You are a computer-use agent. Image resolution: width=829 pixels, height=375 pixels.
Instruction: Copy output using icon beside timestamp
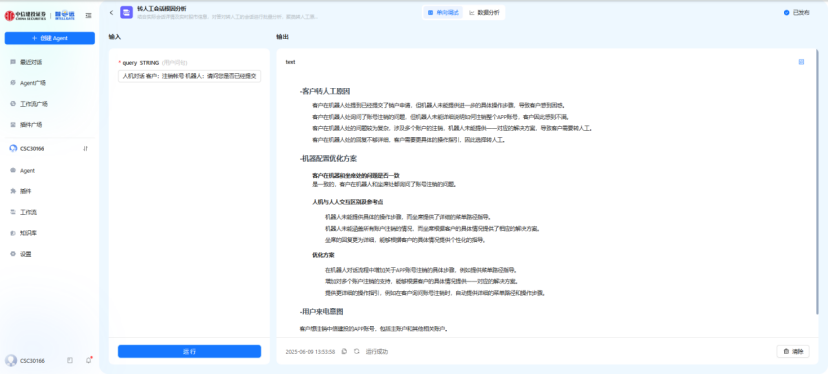(x=344, y=351)
